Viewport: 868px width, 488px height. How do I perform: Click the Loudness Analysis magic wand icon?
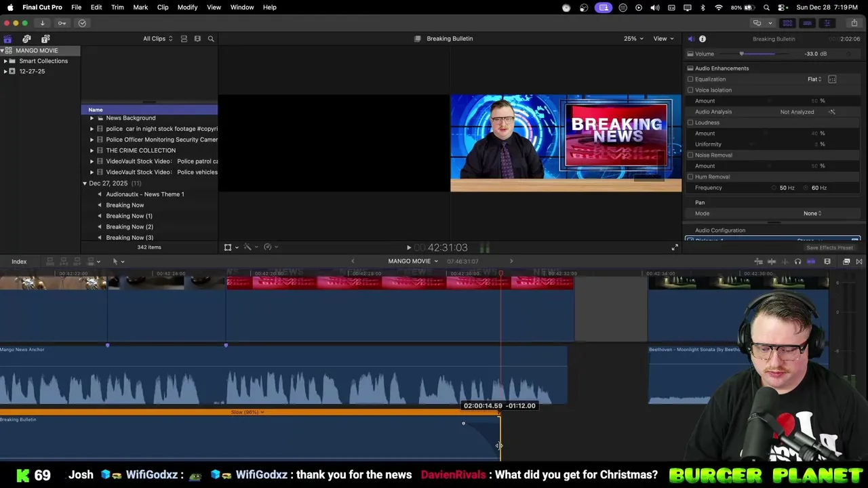click(832, 112)
